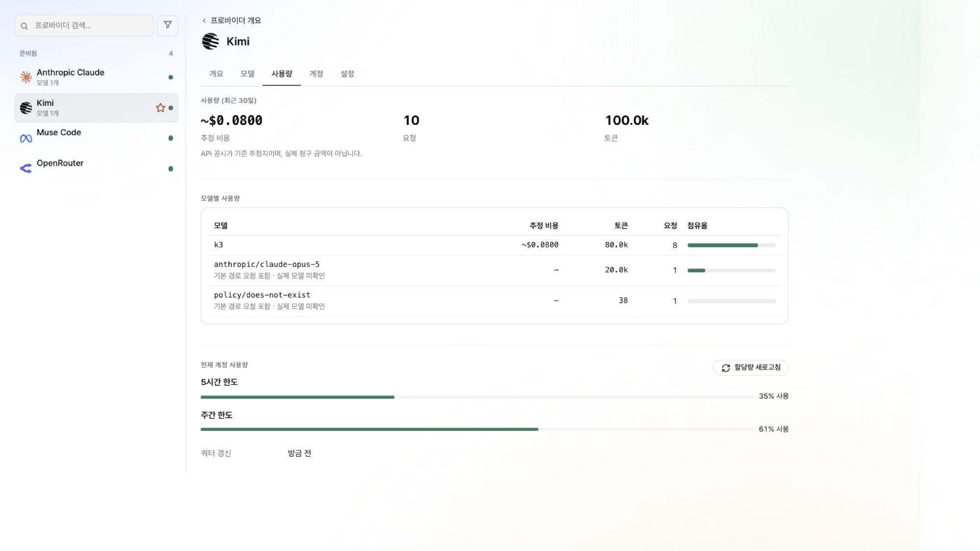Select Anthropic Claude provider in sidebar
Screen dimensions: 980x551
pos(97,77)
